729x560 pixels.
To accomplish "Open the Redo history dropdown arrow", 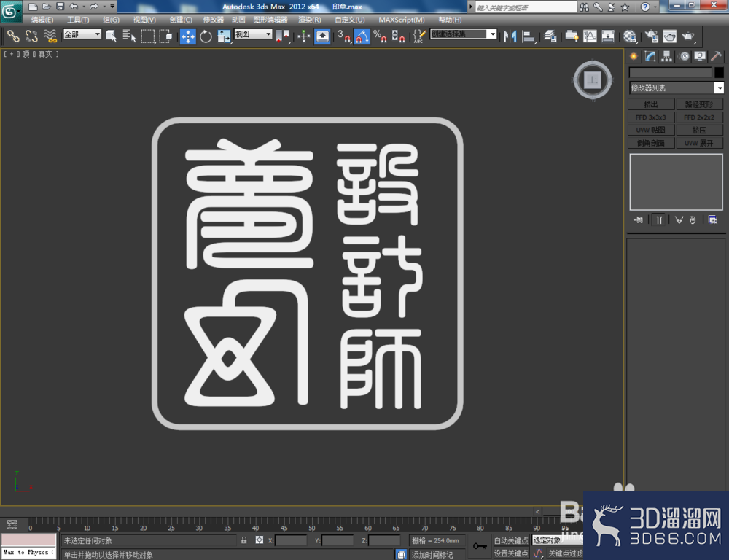I will [104, 7].
